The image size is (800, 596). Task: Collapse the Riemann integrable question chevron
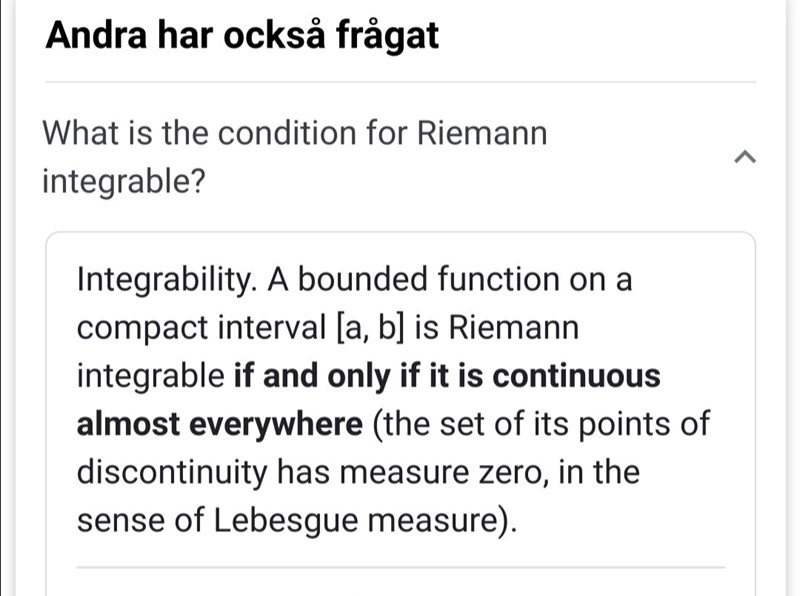[x=744, y=157]
